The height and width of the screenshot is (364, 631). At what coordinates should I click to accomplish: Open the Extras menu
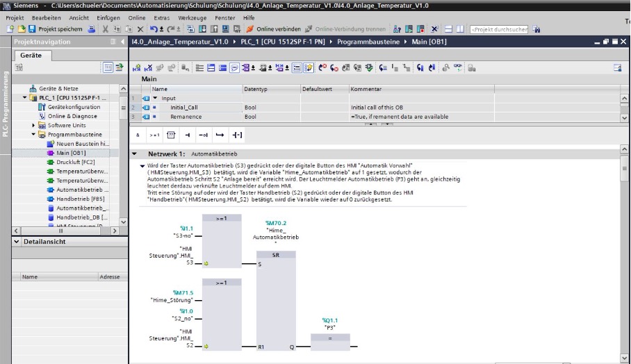tap(161, 17)
